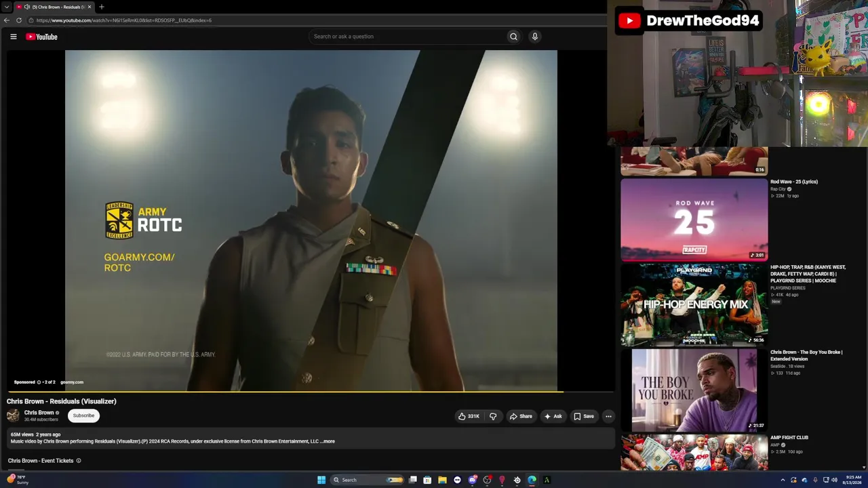Mute the tab using the speaker icon

[27, 7]
